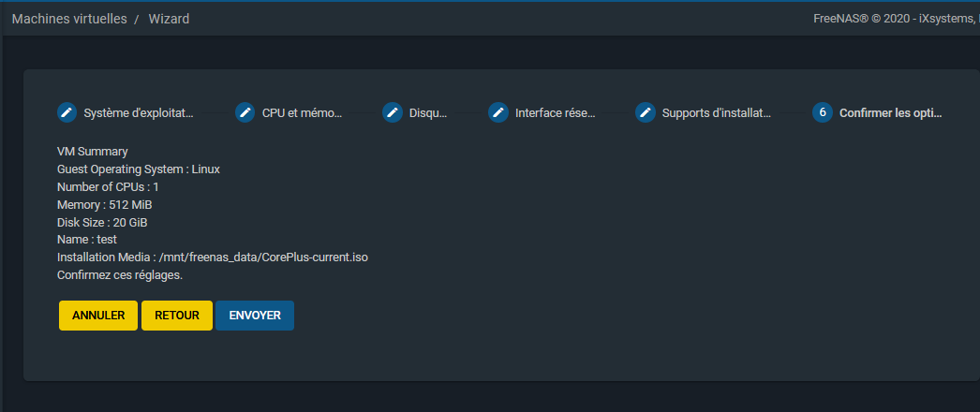Submit the VM with the ENVOYER button
980x412 pixels.
(x=255, y=316)
